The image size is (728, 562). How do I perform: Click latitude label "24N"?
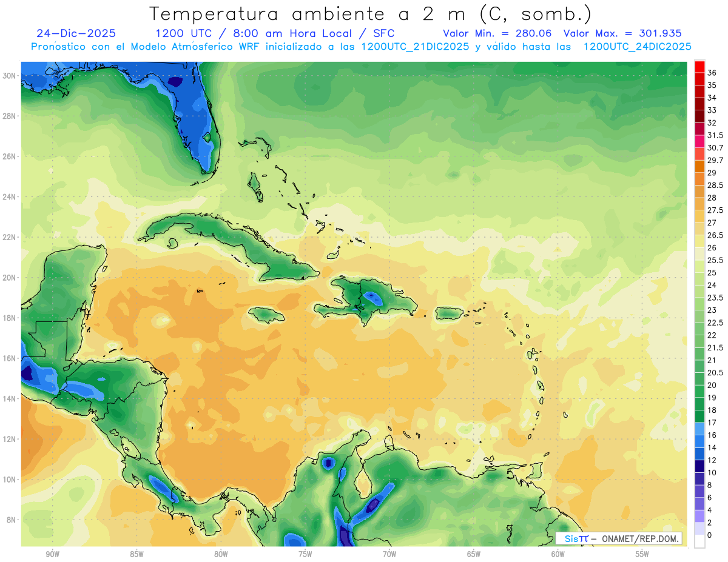coord(9,197)
